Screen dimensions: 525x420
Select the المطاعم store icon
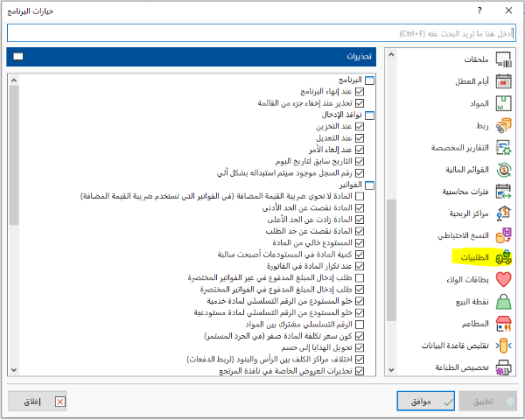coord(504,324)
